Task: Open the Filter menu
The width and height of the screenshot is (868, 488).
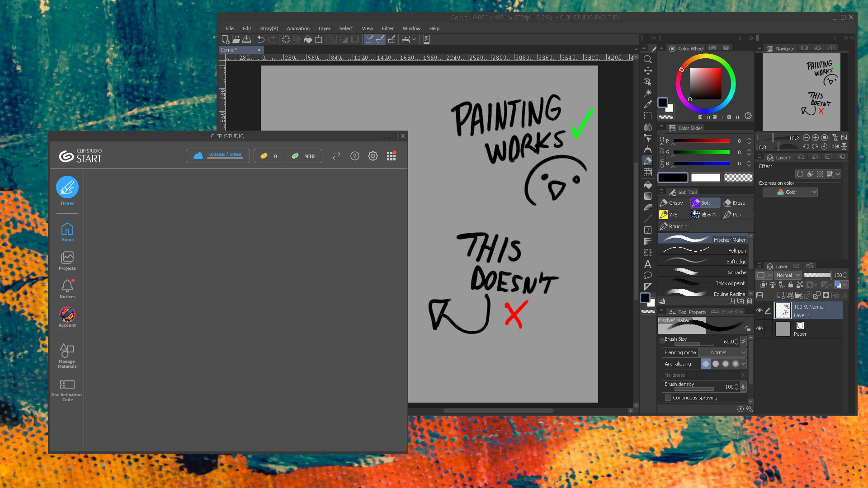Action: pyautogui.click(x=387, y=28)
